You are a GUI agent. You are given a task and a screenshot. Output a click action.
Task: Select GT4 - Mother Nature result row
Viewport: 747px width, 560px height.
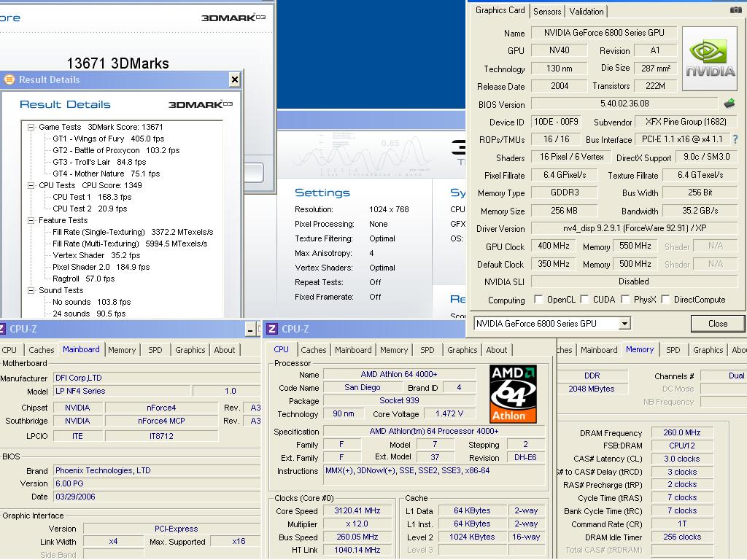coord(107,174)
